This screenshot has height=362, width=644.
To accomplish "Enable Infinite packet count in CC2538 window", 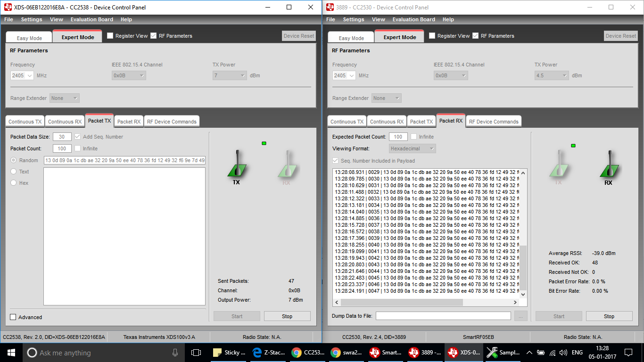I will 78,148.
